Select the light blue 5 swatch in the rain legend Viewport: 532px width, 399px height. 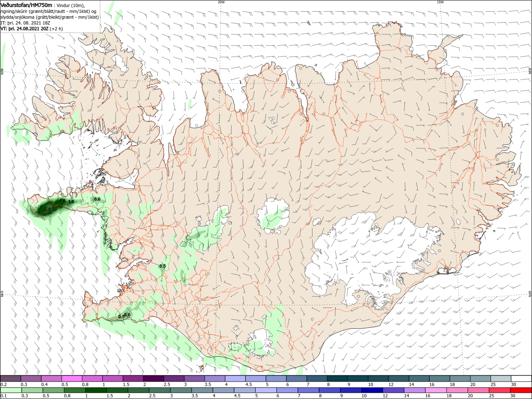(x=266, y=390)
